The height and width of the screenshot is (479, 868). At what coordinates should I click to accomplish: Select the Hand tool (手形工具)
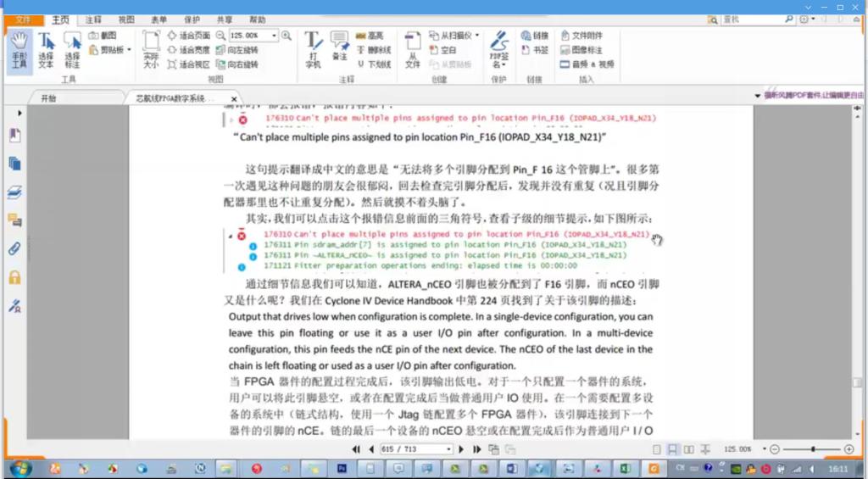19,49
